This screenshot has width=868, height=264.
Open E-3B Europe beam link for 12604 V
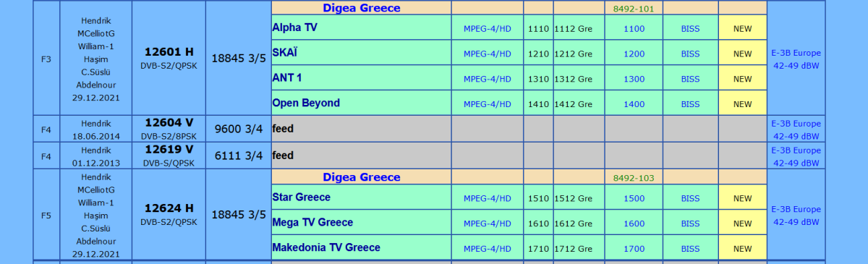coord(795,129)
